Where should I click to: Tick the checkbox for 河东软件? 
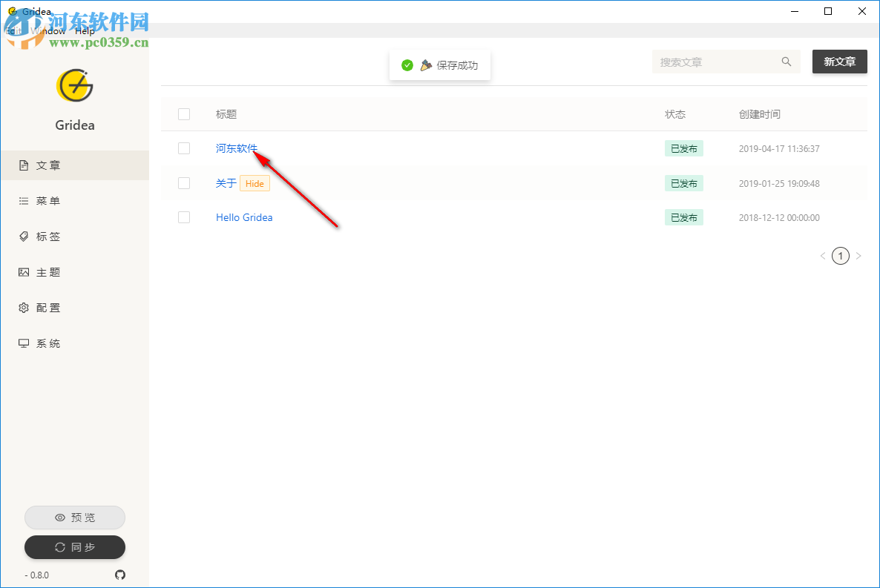184,148
